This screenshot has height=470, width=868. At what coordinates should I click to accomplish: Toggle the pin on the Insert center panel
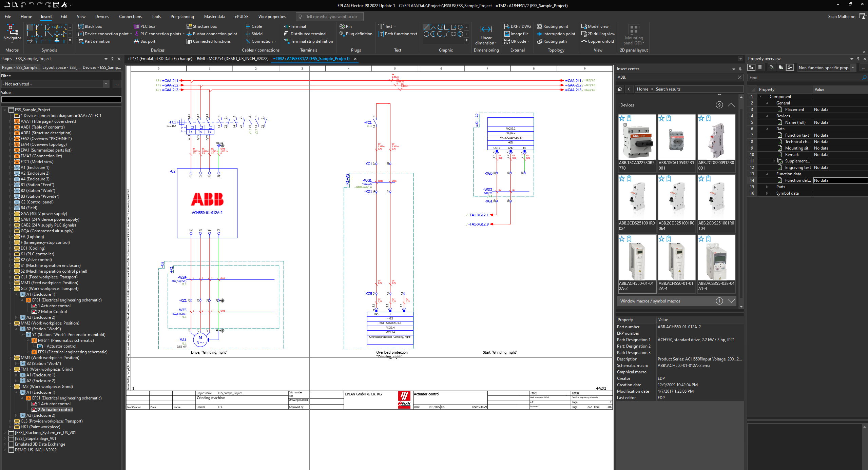(740, 69)
